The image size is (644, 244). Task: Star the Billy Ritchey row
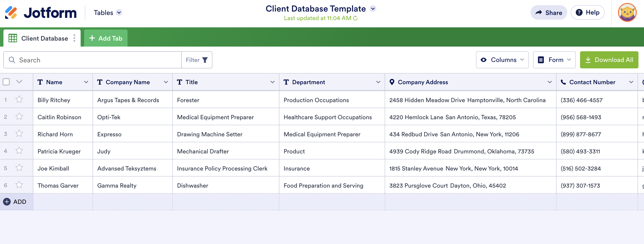19,99
